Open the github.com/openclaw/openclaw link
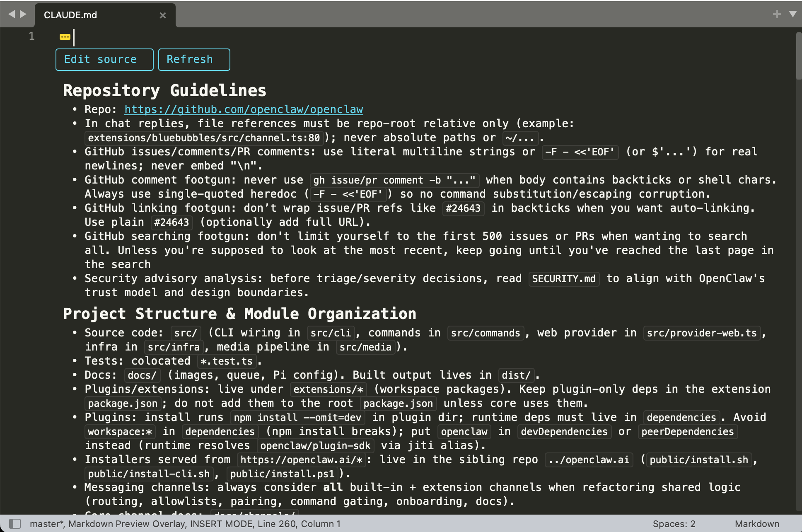802x532 pixels. tap(244, 109)
